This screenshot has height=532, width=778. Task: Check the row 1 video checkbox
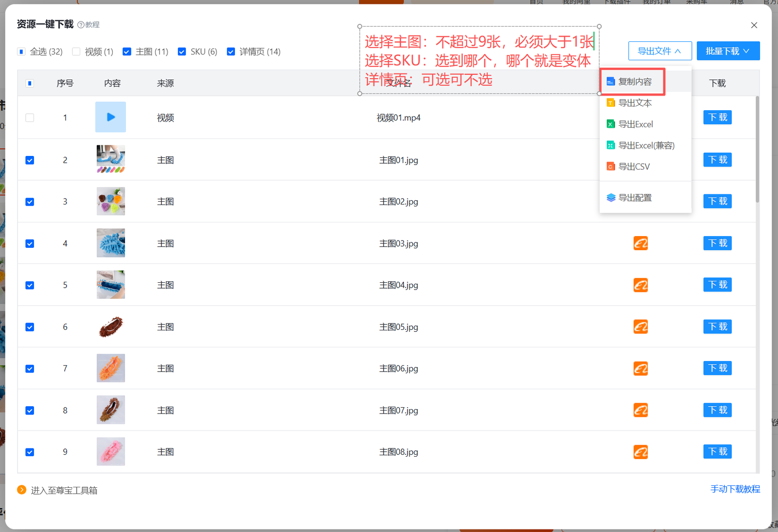tap(30, 117)
